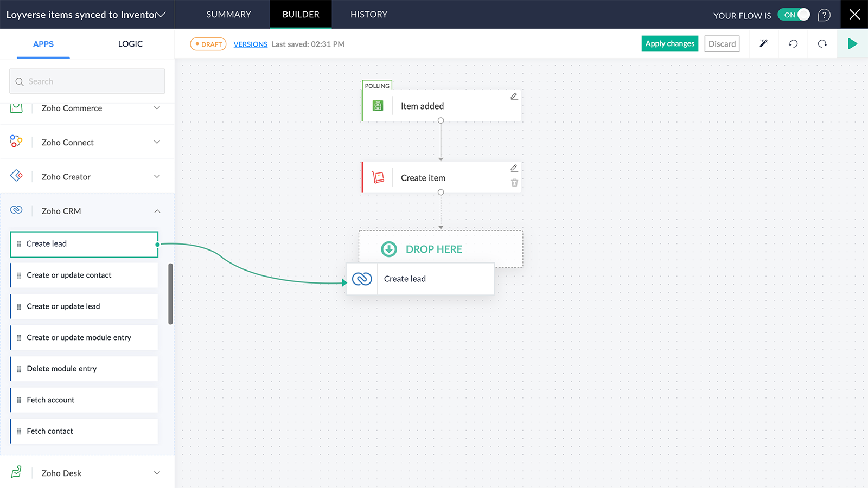Expand the Zoho Desk section
This screenshot has height=488, width=868.
pyautogui.click(x=157, y=473)
